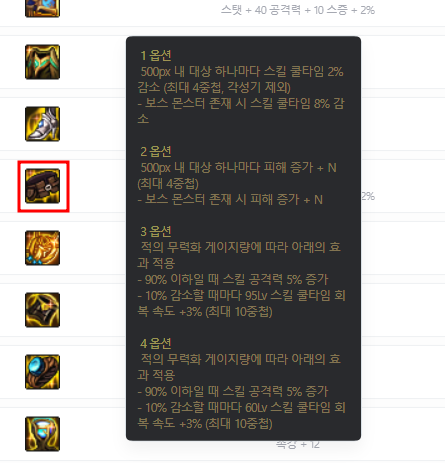445x463 pixels.
Task: Choose the blue gem ring icon
Action: pos(43,372)
